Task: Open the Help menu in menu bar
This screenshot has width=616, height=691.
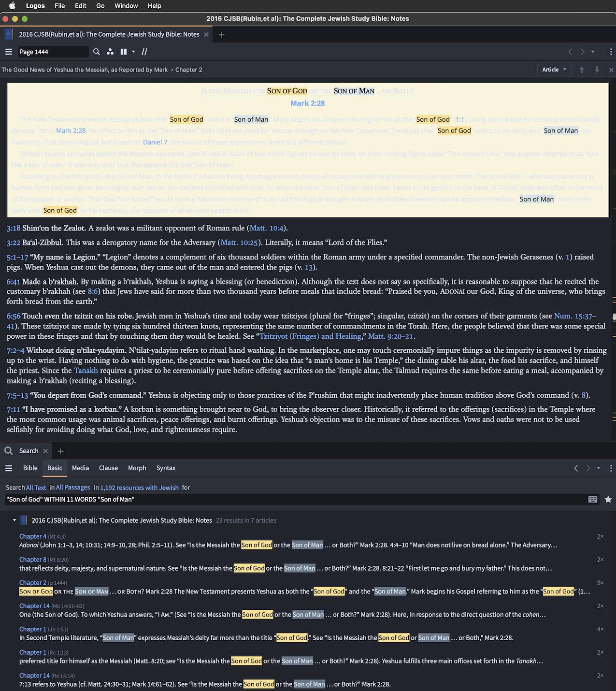Action: pos(155,6)
